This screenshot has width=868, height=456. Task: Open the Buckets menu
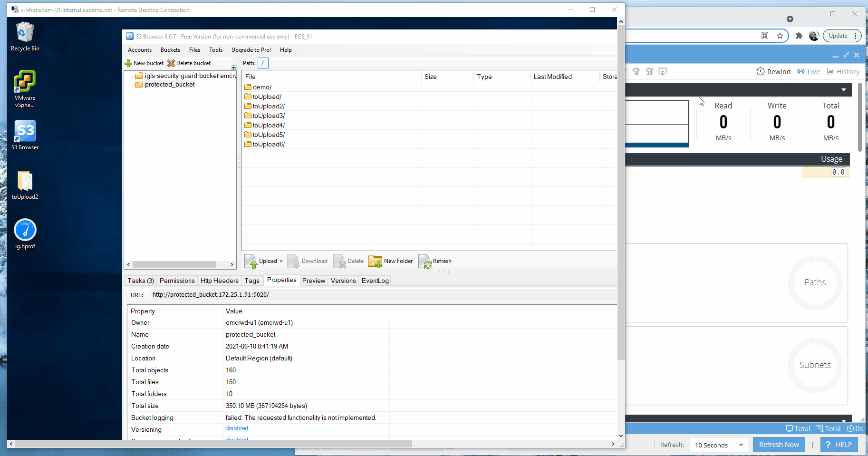click(170, 50)
